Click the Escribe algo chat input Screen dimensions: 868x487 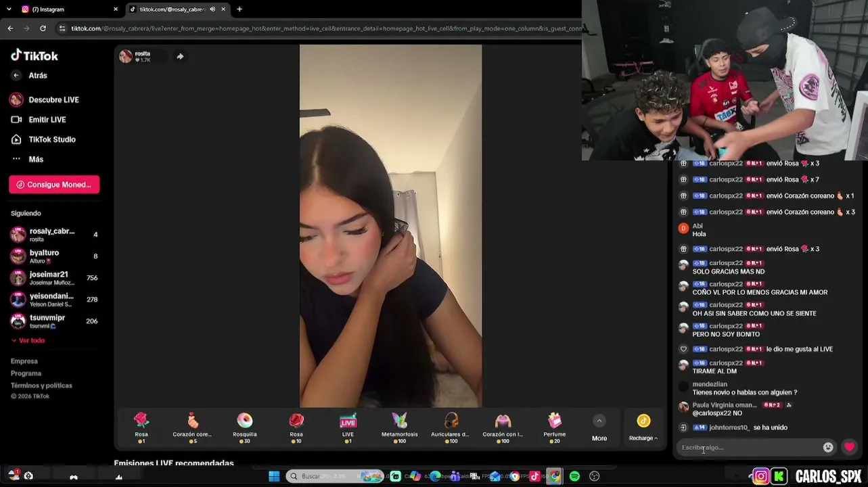[x=748, y=447]
